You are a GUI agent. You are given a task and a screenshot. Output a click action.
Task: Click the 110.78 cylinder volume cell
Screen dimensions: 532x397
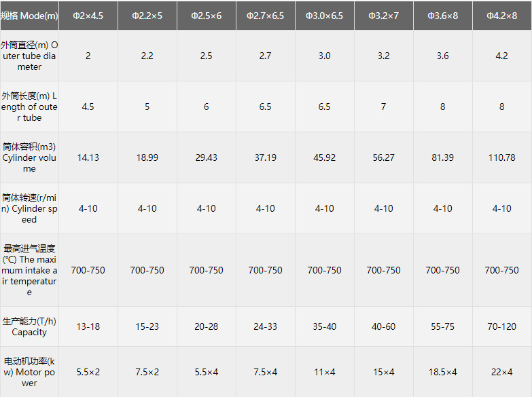click(x=502, y=157)
